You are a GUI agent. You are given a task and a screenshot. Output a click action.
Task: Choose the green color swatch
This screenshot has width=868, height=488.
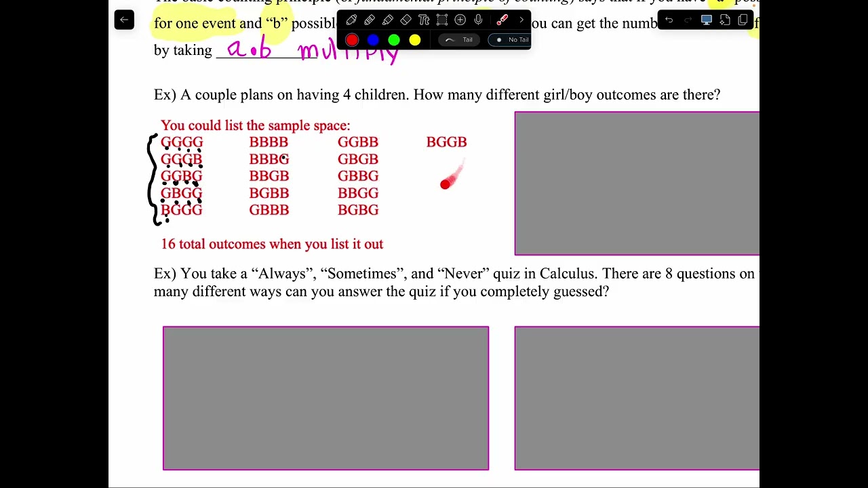click(394, 40)
